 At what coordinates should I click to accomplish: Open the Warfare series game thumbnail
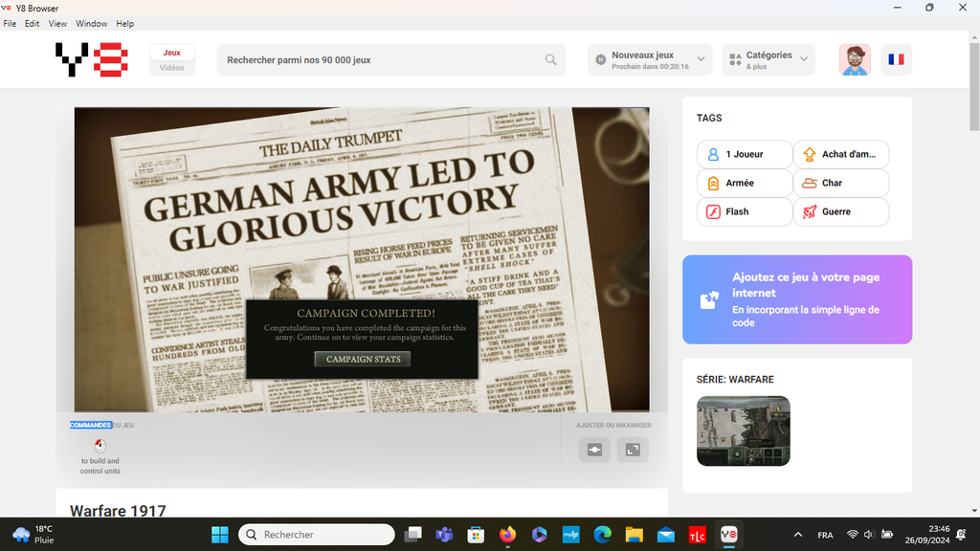coord(744,430)
